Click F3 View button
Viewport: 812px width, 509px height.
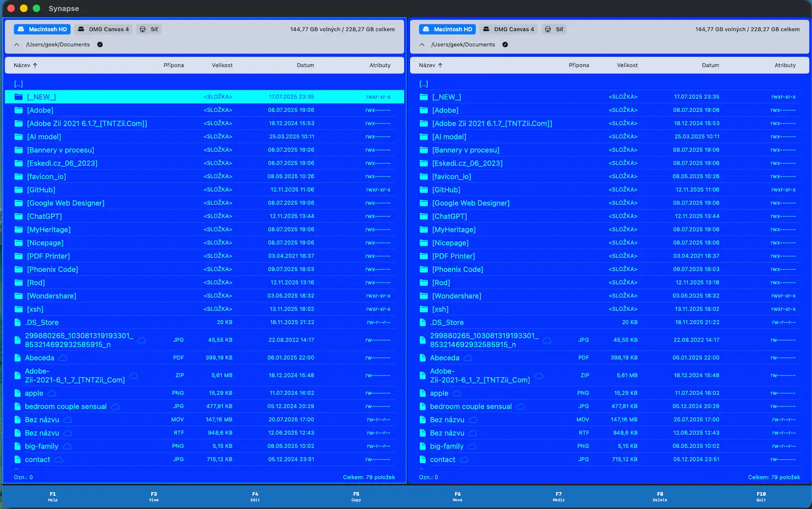click(154, 496)
